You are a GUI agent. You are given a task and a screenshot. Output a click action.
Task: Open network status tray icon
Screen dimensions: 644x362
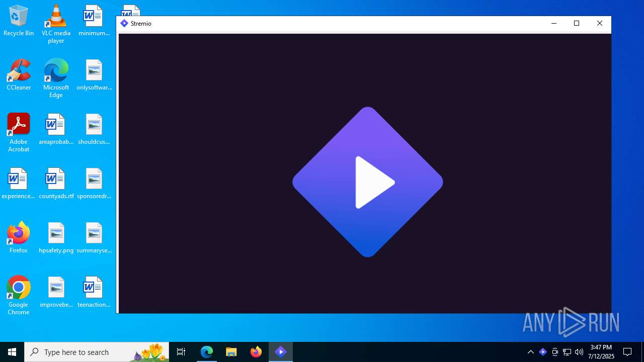567,352
